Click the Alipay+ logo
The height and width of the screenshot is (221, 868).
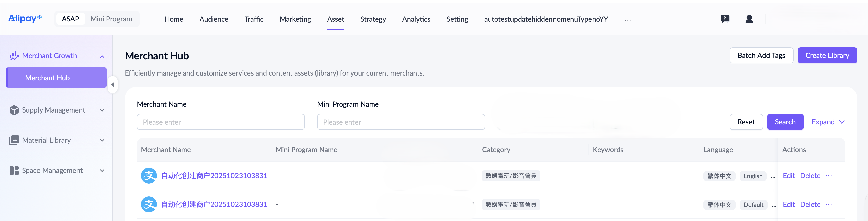click(25, 19)
